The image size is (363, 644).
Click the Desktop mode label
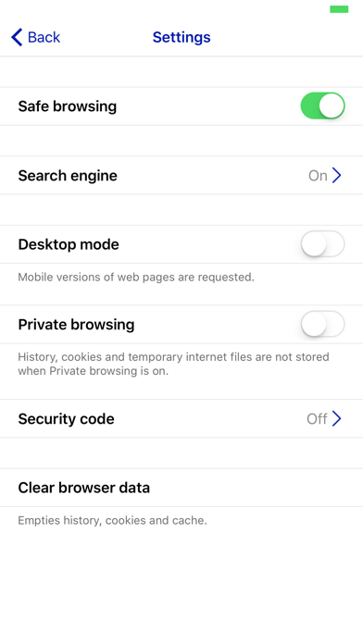click(69, 244)
